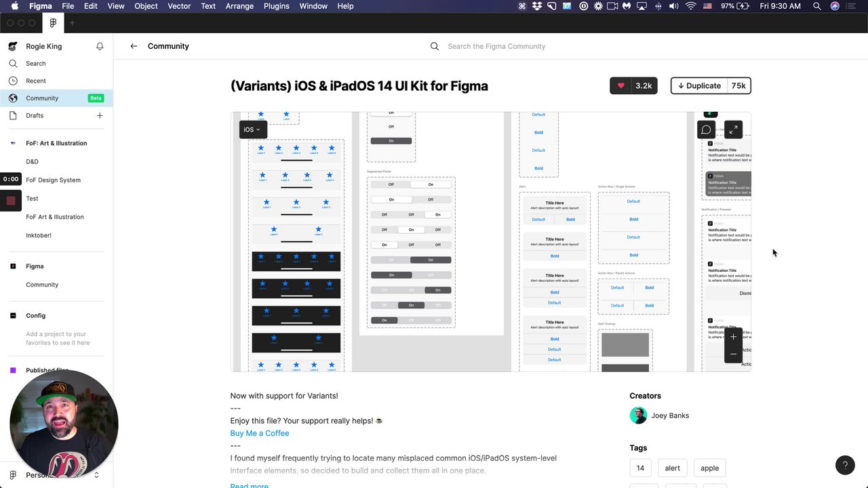
Task: Open the help question mark button
Action: (x=845, y=465)
